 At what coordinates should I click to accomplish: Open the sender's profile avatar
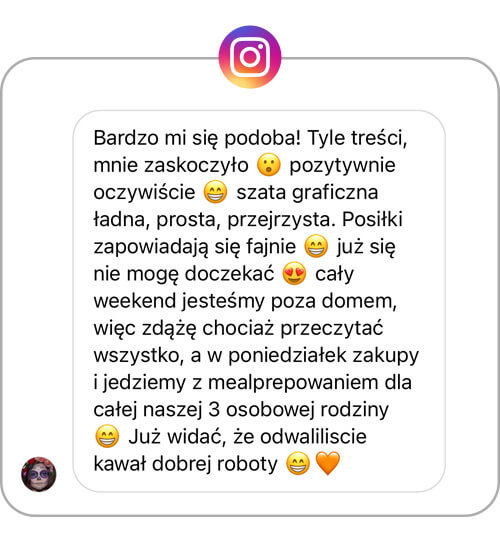point(39,474)
